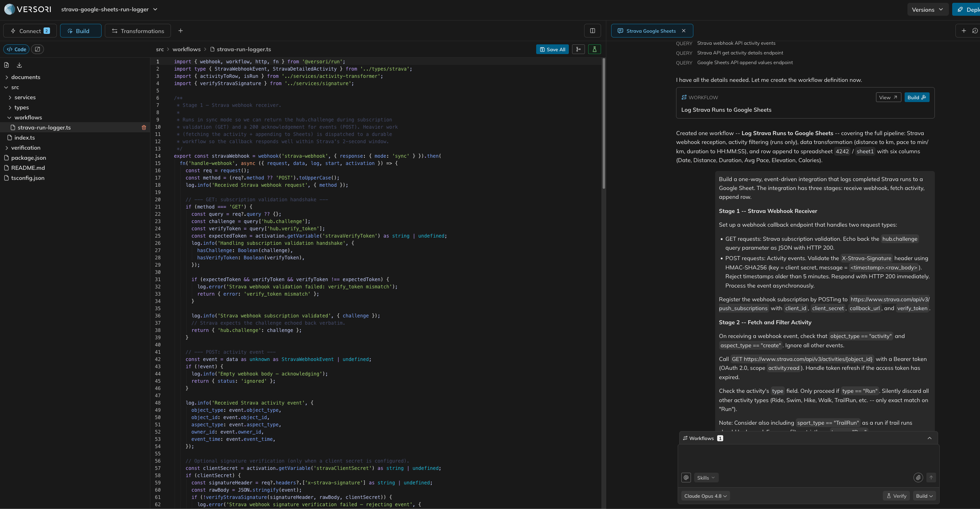Switch to the Build tab

pyautogui.click(x=81, y=31)
